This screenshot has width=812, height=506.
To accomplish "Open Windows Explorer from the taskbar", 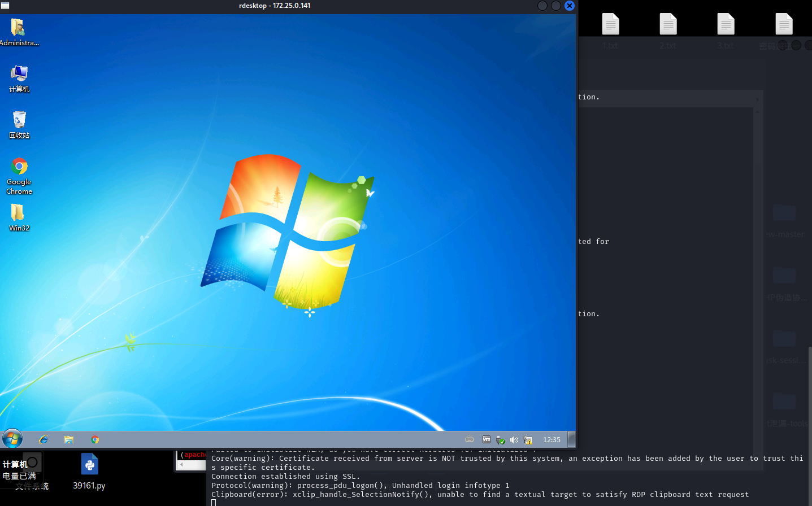I will [x=69, y=439].
